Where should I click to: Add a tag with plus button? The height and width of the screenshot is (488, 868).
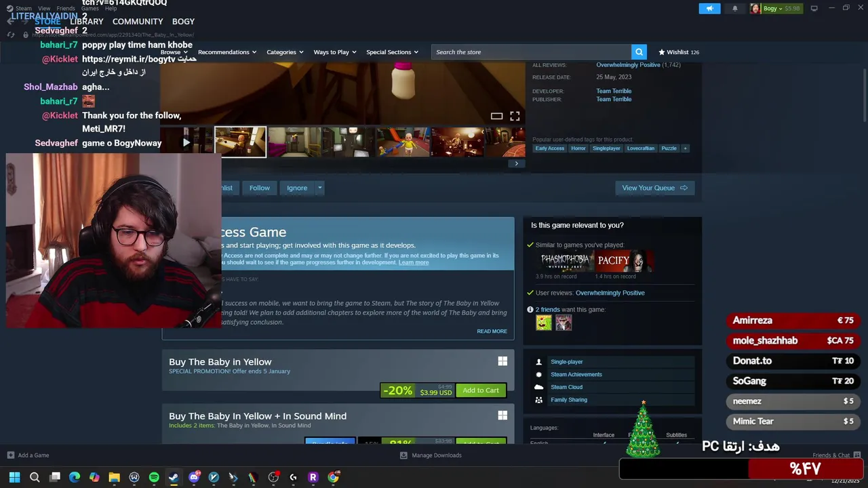pos(685,148)
